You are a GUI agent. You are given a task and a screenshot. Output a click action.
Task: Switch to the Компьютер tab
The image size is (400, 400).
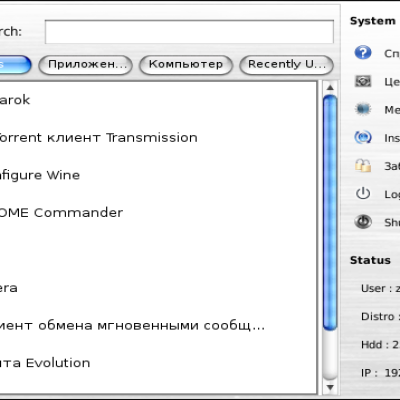[186, 65]
